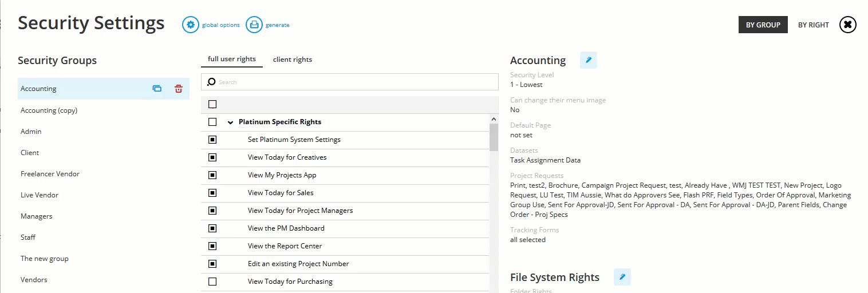
Task: Click the File System Rights heading
Action: 555,278
